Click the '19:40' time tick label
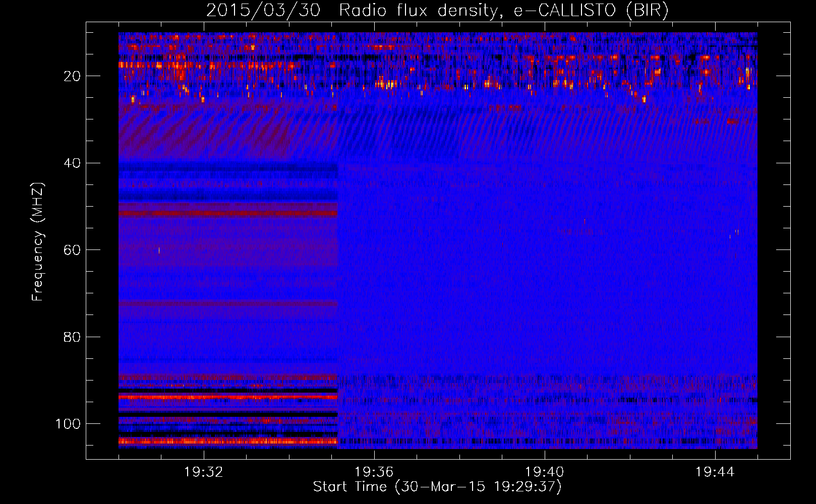The image size is (816, 504). point(545,472)
